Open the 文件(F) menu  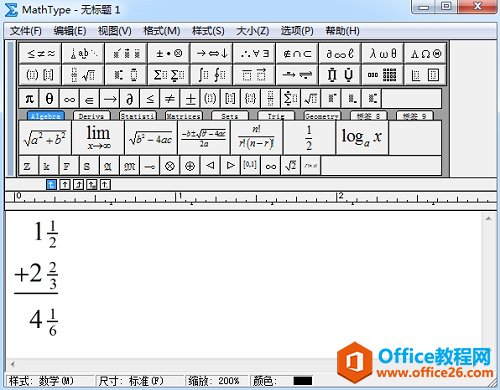[x=26, y=31]
